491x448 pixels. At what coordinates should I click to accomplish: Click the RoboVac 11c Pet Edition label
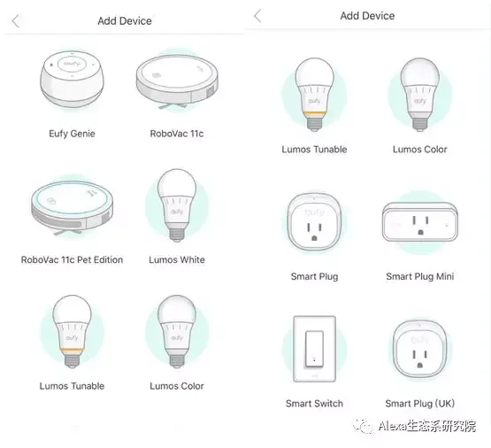click(72, 259)
